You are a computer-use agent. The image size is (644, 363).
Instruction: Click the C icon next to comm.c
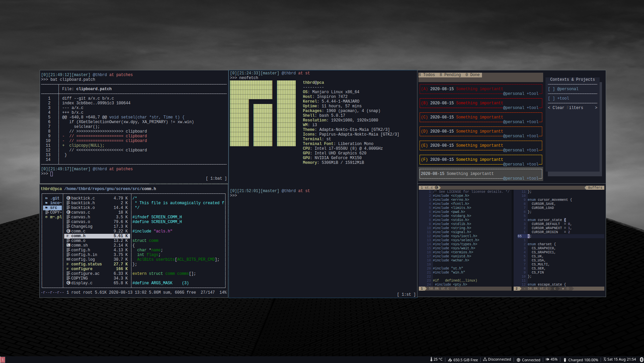68,231
